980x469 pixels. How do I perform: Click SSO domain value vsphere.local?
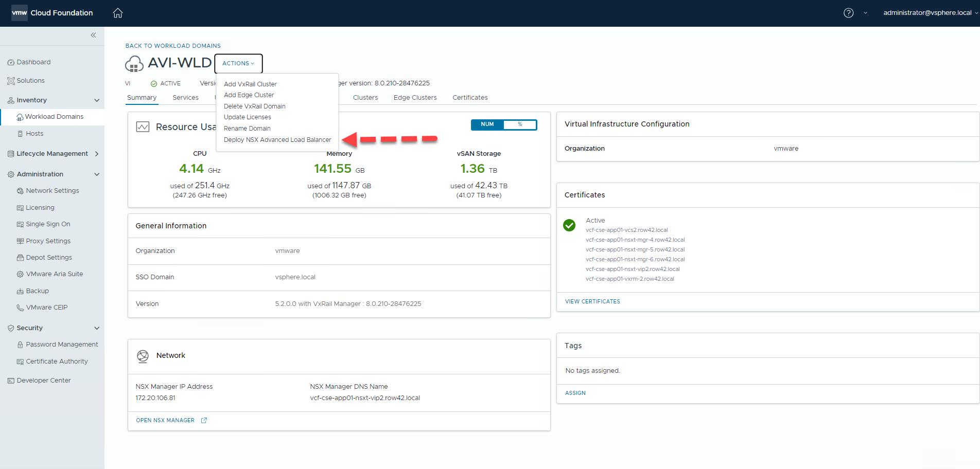(295, 277)
